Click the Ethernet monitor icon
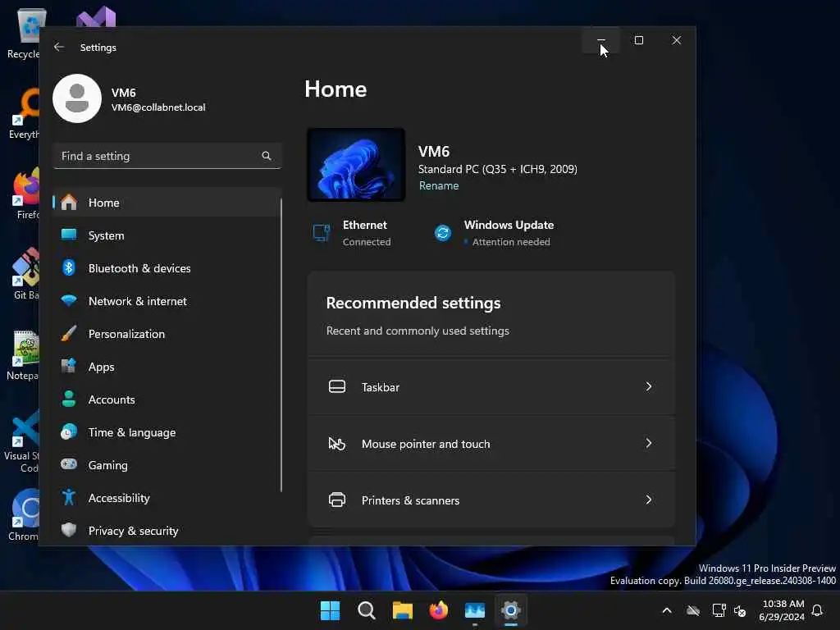Image resolution: width=840 pixels, height=630 pixels. (322, 233)
